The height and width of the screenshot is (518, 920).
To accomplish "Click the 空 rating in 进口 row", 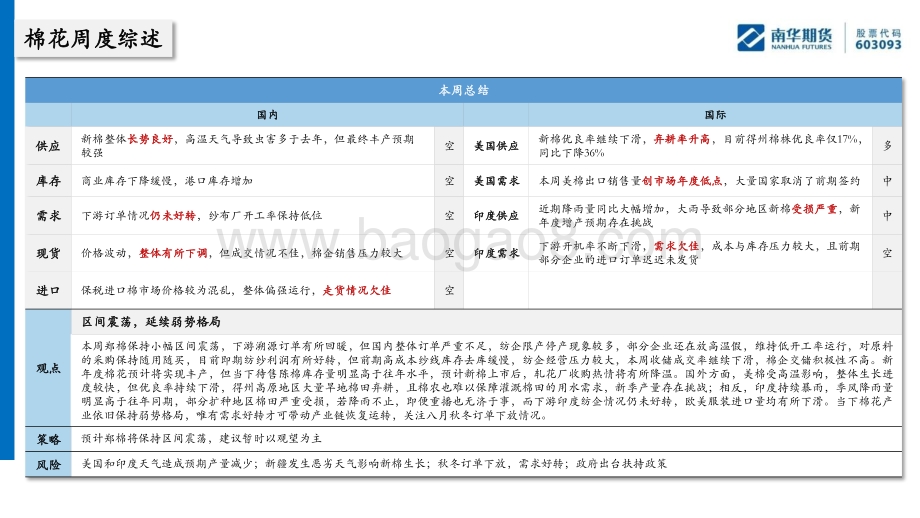I will coord(449,290).
